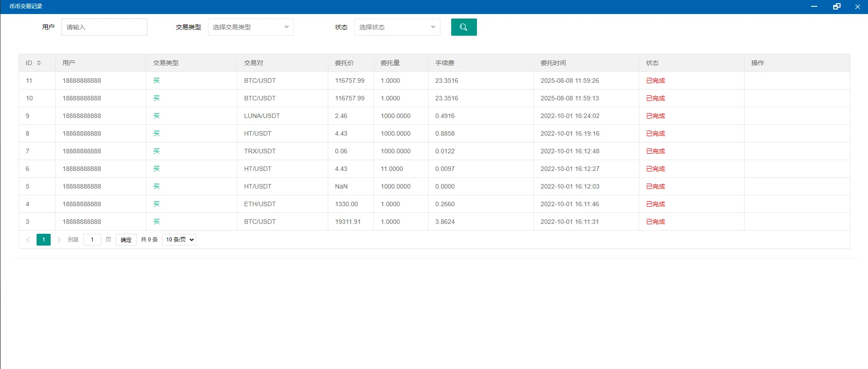868x369 pixels.
Task: Minimize the 币币交易记录 window
Action: click(814, 6)
